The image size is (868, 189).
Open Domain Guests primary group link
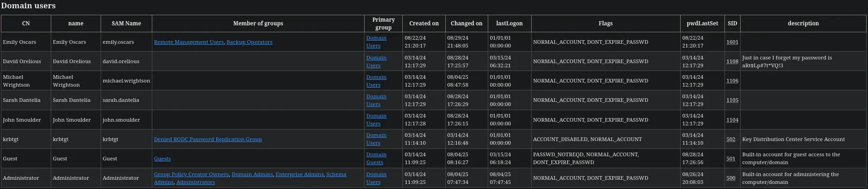pos(376,159)
